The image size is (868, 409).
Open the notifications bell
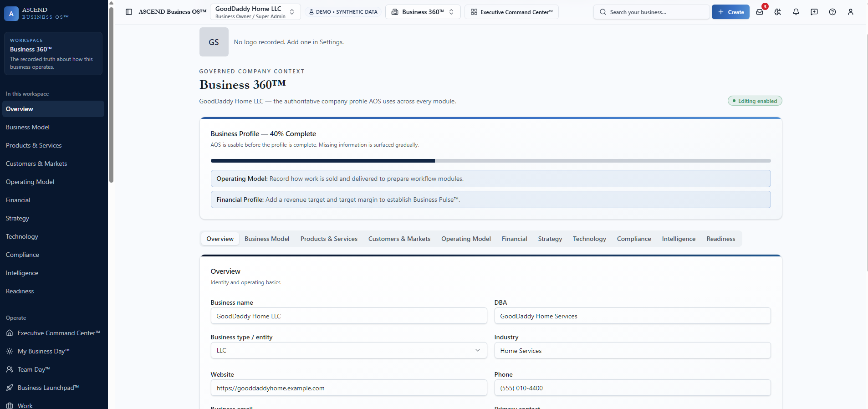pyautogui.click(x=796, y=12)
